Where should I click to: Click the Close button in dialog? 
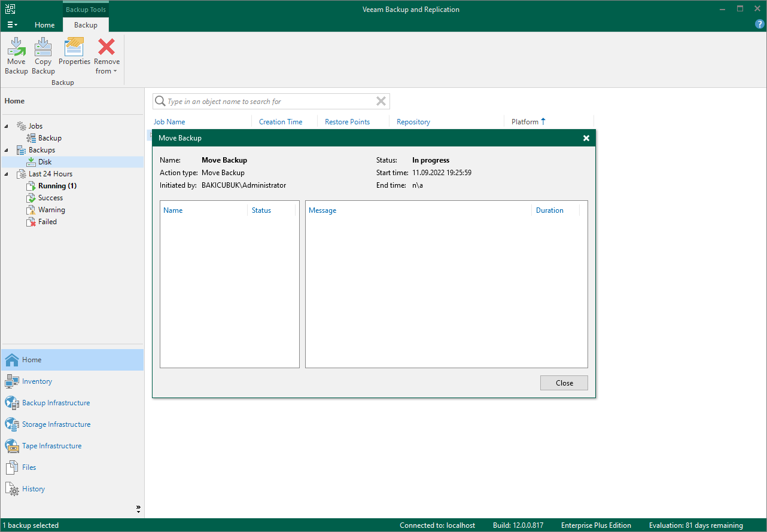click(564, 383)
